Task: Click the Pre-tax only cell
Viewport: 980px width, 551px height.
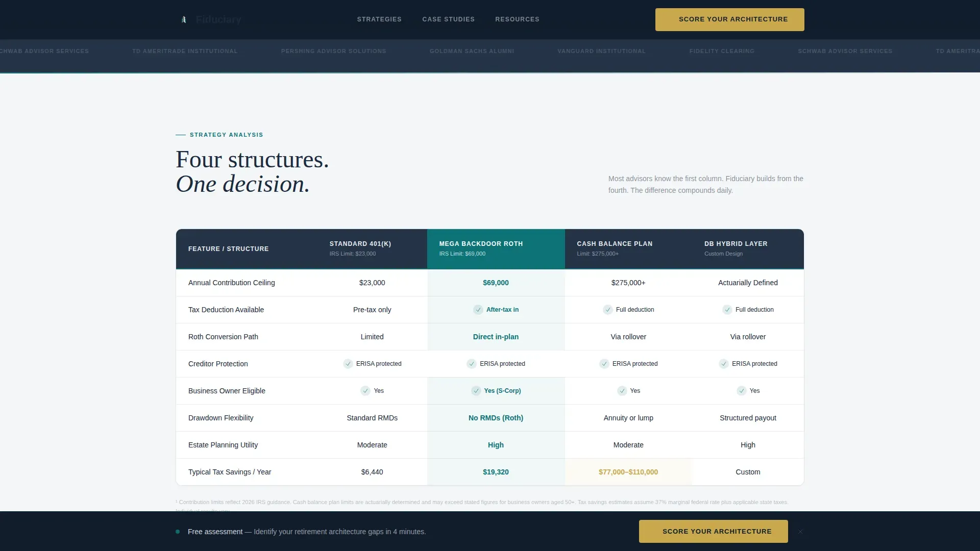Action: pos(372,310)
